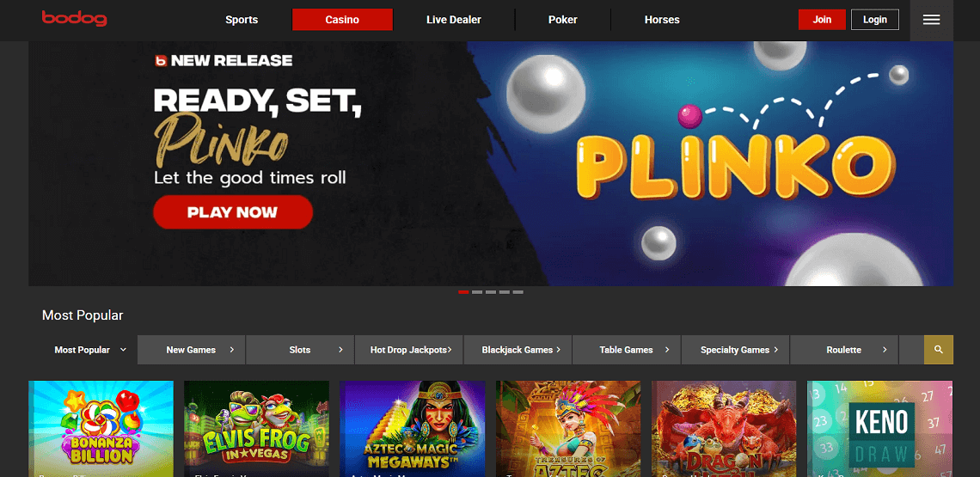Screen dimensions: 980x477
Task: Expand the Hot Drop Jackpots category
Action: 408,350
